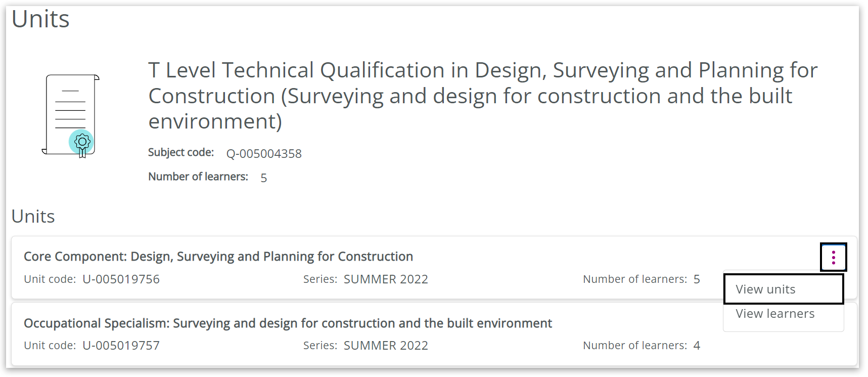Click the T Level Technical Qualification title
The height and width of the screenshot is (377, 868).
[x=482, y=96]
